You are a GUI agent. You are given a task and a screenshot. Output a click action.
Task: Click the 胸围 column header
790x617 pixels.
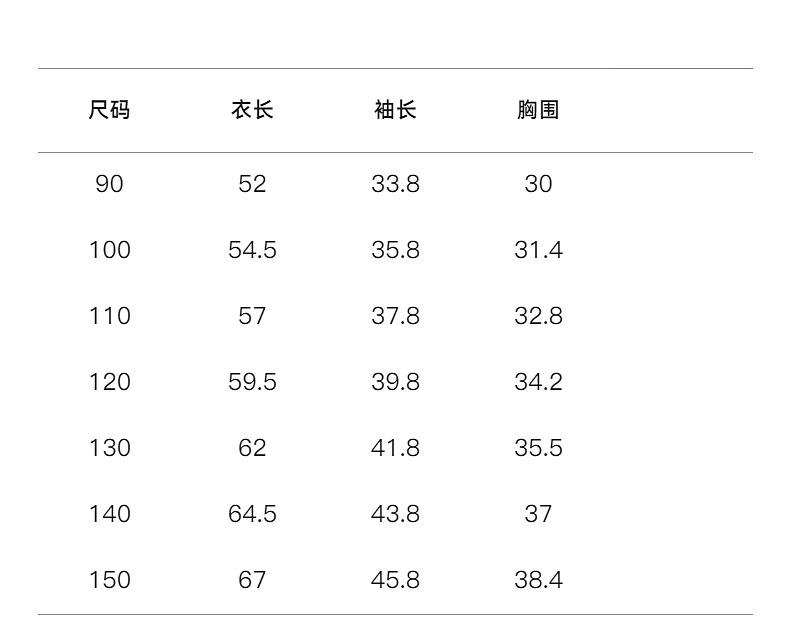click(538, 110)
